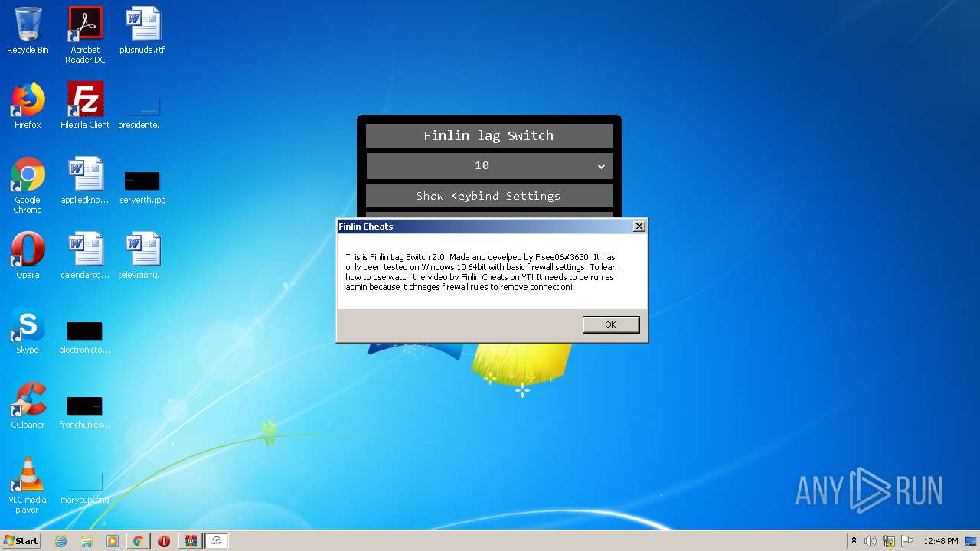Open the Action Center flag icon
The width and height of the screenshot is (980, 551).
point(907,541)
